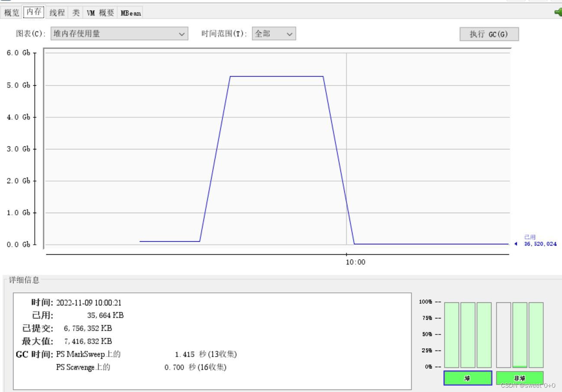562x392 pixels.
Task: Click the 已用 36,520,024 chart legend label
Action: 540,240
